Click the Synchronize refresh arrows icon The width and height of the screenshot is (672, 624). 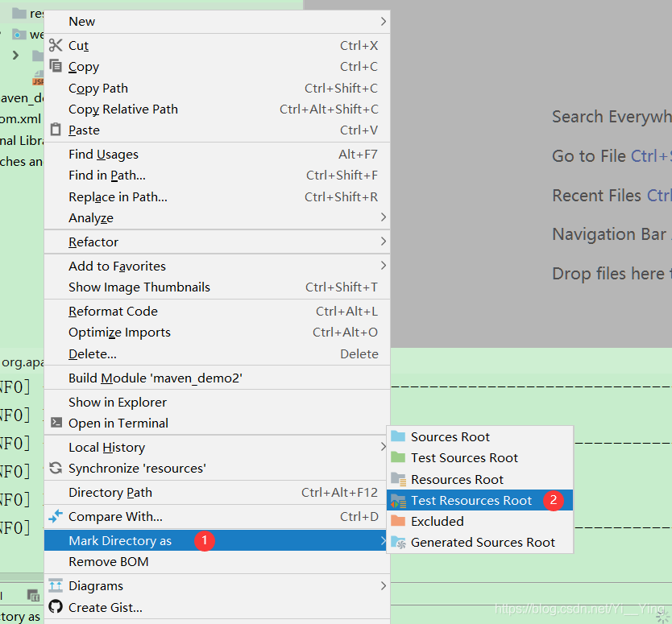click(56, 468)
